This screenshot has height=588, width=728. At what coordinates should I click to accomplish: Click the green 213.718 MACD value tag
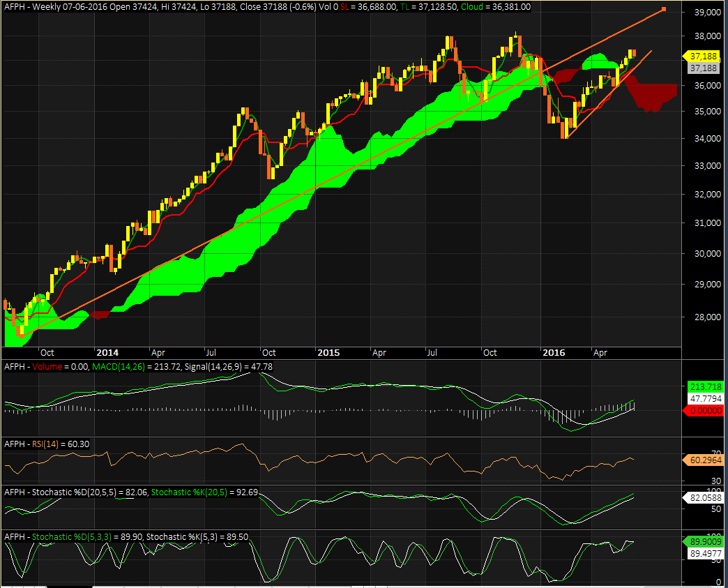[x=705, y=386]
